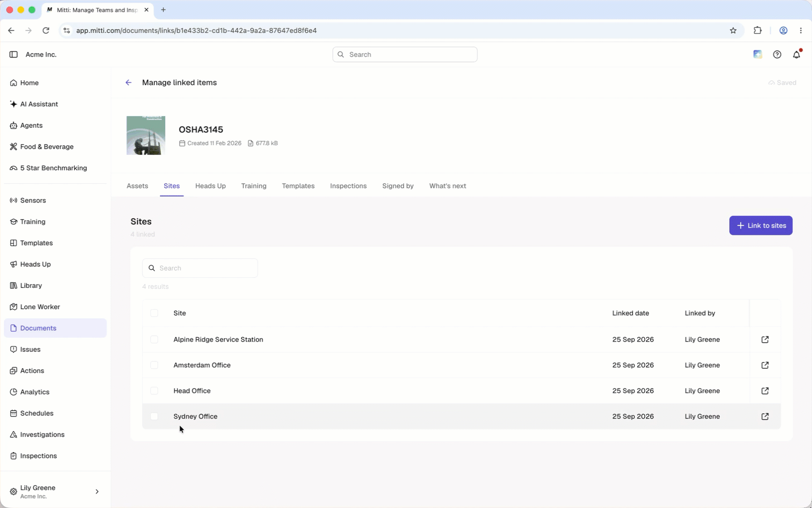
Task: Check the Head Office row
Action: (x=154, y=391)
